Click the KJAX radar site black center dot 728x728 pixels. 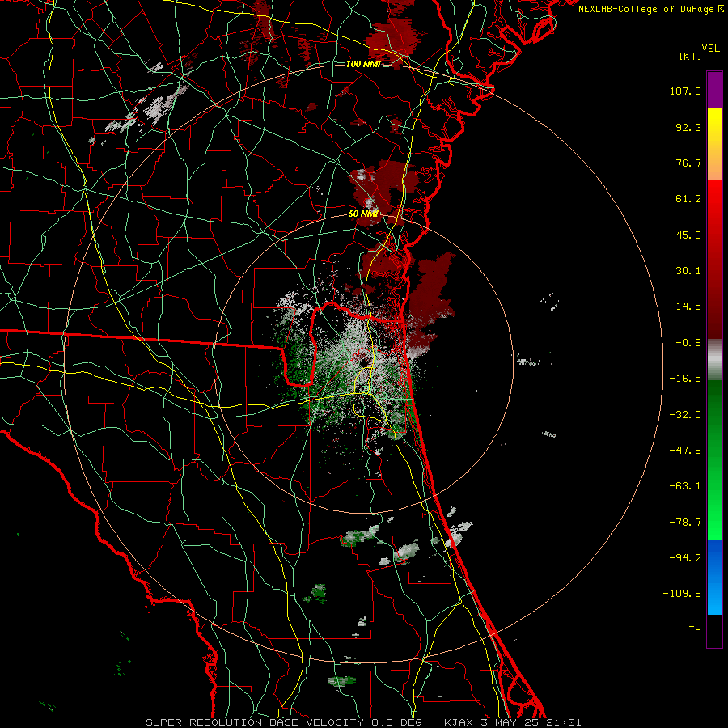pyautogui.click(x=363, y=362)
